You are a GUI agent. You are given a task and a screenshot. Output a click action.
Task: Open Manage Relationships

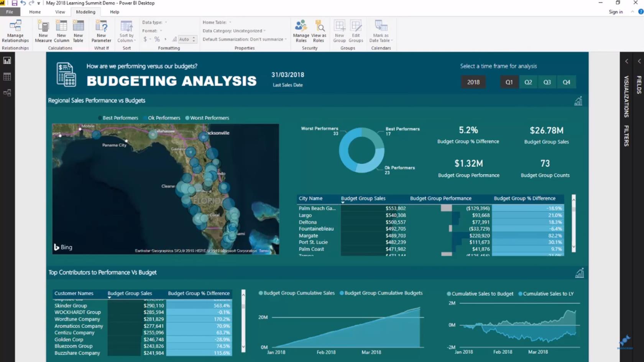[x=15, y=31]
